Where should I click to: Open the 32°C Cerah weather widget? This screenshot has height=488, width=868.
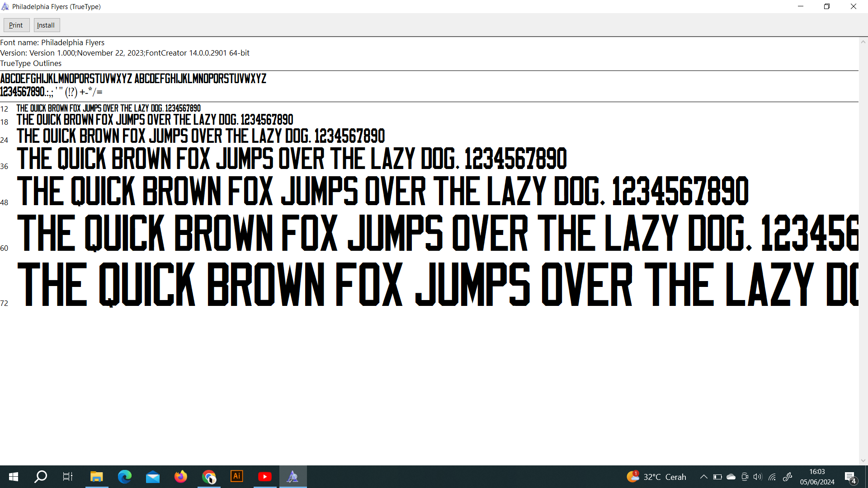click(x=656, y=477)
